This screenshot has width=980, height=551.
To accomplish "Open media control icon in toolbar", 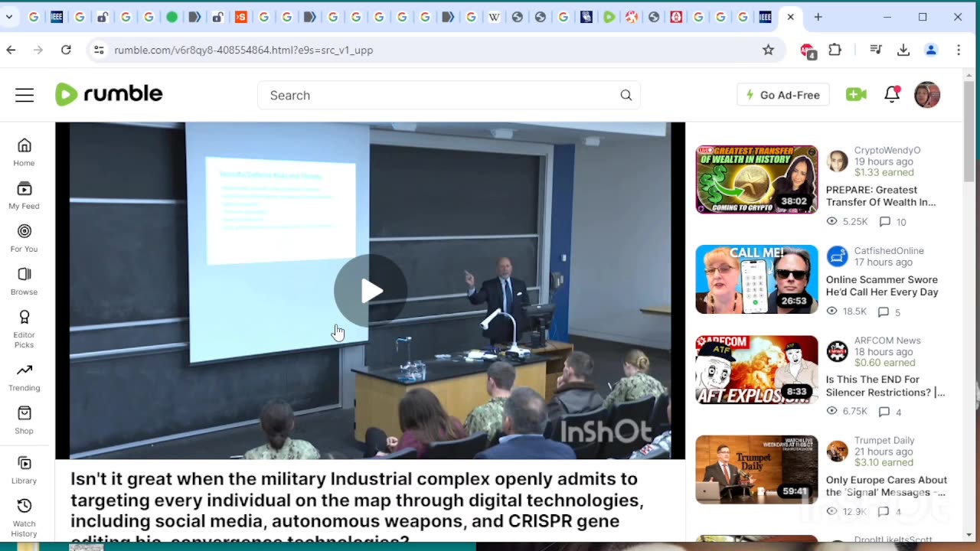I will point(876,50).
